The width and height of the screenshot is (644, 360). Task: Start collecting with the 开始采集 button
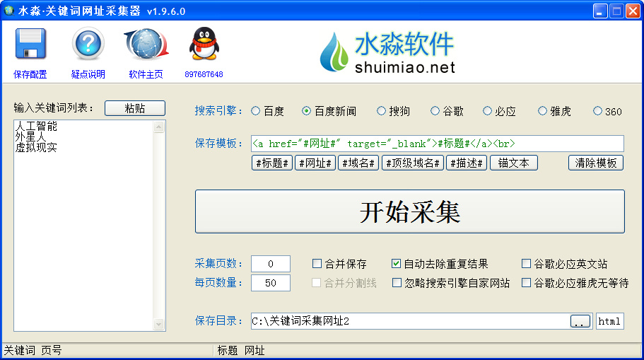coord(409,211)
